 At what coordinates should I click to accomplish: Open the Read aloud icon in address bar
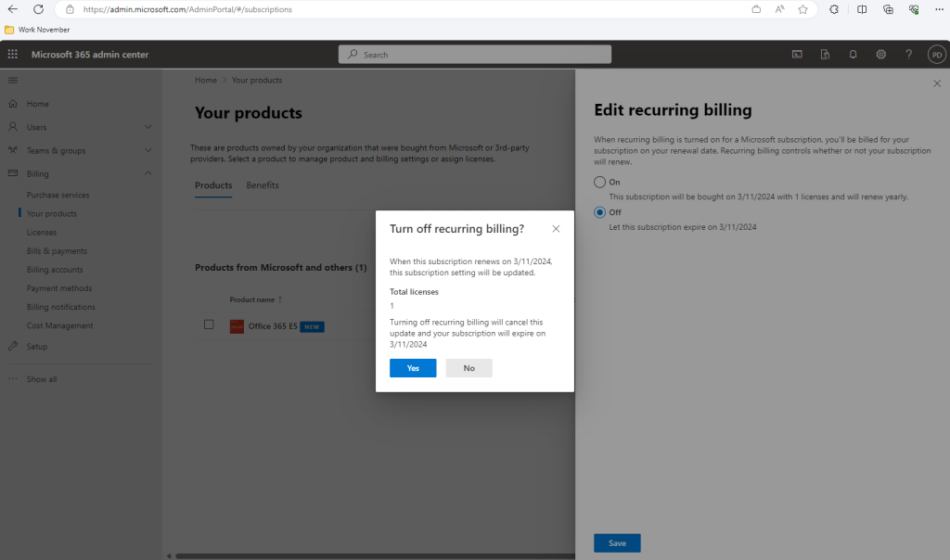[779, 9]
